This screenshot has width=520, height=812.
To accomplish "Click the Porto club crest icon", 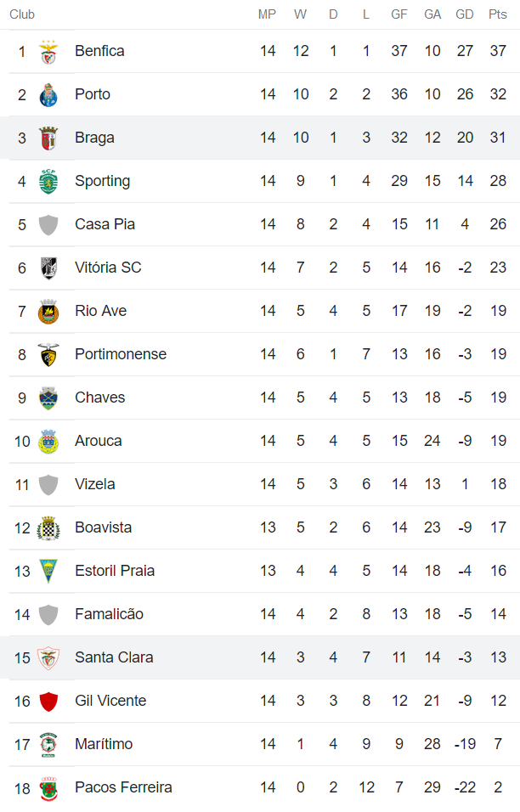I will click(x=48, y=95).
